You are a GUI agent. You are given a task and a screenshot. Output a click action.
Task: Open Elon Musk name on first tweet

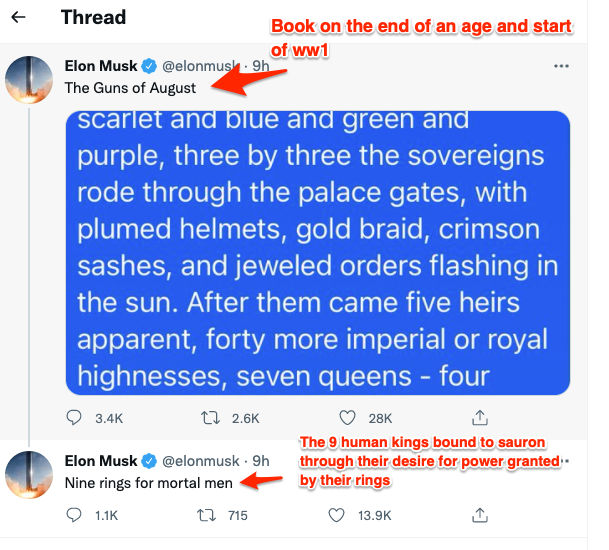101,67
